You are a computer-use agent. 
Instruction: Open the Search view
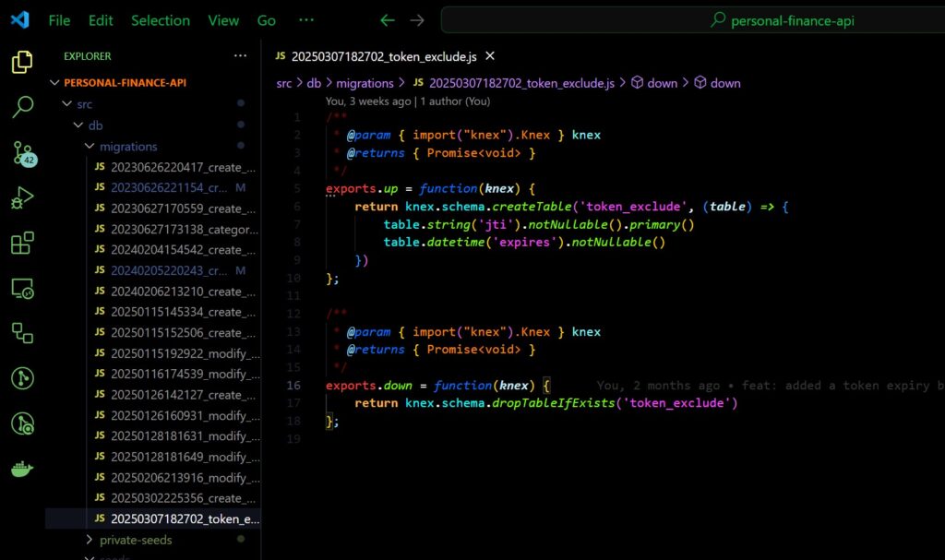(22, 107)
